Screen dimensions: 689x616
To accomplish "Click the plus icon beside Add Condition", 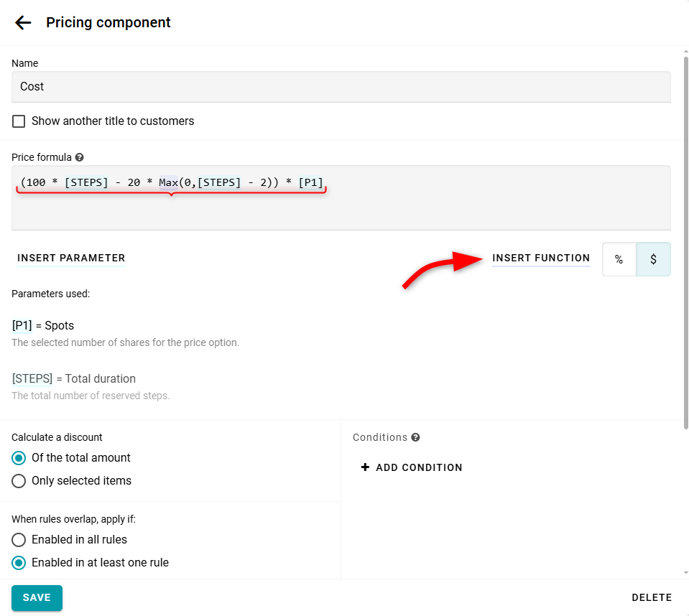I will [x=365, y=467].
